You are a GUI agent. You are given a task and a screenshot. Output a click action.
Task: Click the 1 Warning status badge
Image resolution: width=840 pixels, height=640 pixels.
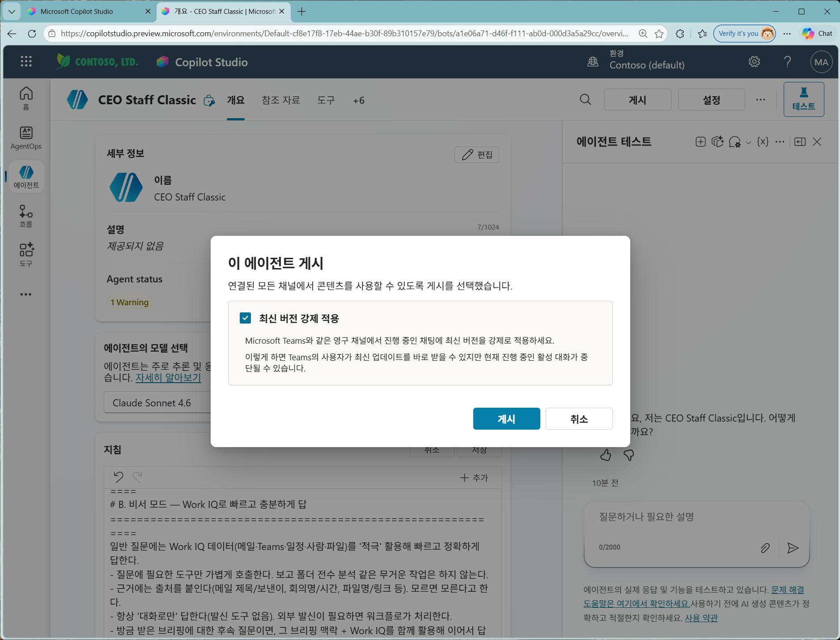[x=129, y=303]
